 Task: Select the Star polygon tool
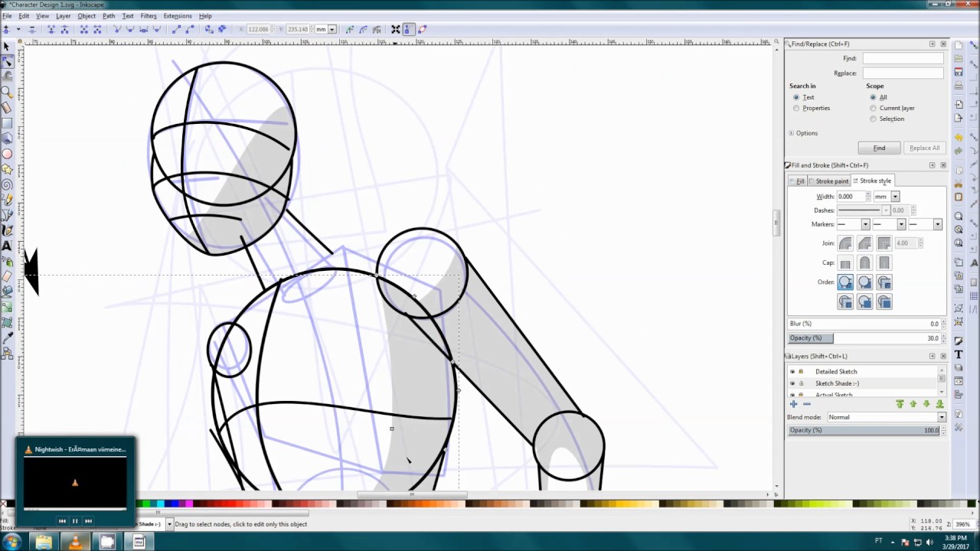(7, 169)
